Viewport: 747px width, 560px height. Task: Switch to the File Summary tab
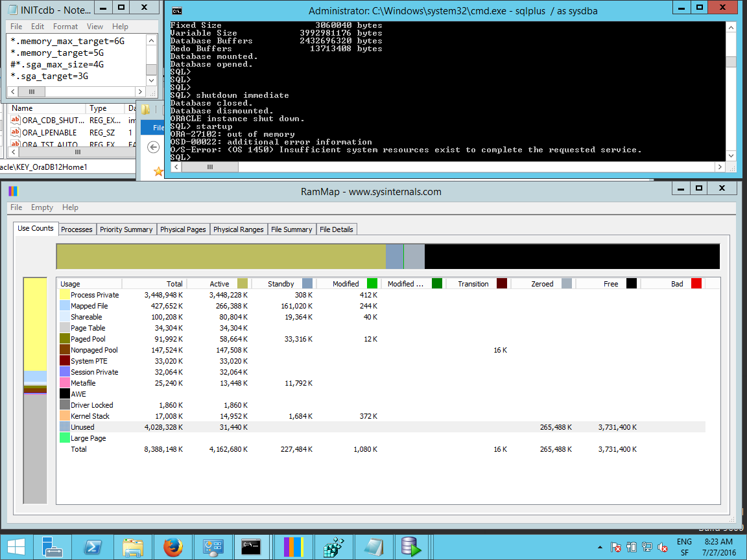[292, 229]
